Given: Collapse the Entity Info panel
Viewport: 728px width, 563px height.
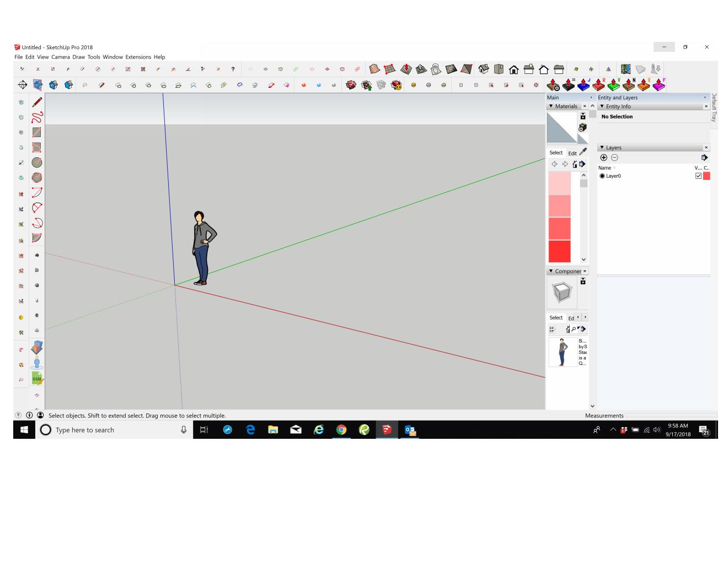Looking at the screenshot, I should coord(602,107).
